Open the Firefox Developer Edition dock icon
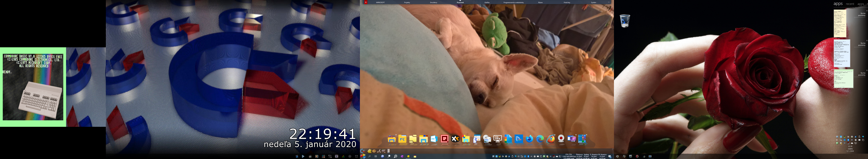The height and width of the screenshot is (159, 868). [529, 139]
